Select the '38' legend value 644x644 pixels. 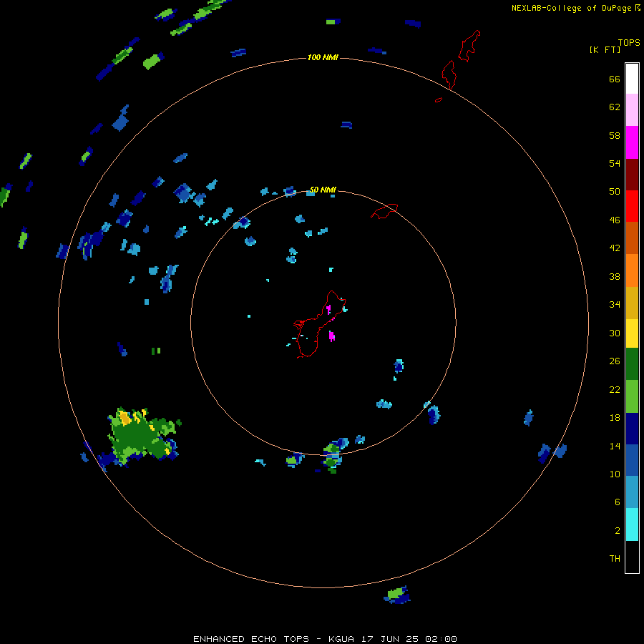tap(615, 277)
